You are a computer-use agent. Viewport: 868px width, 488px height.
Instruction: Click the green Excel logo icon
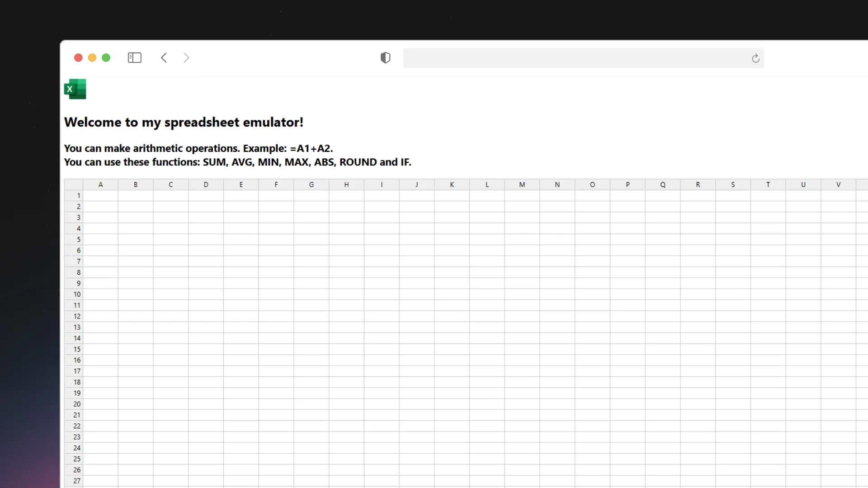75,89
